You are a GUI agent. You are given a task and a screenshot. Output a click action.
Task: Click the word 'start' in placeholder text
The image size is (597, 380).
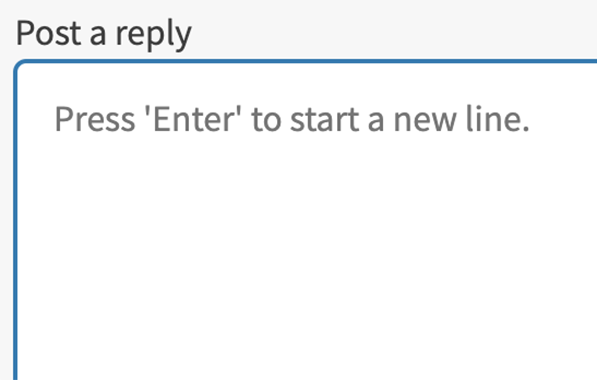(x=324, y=120)
